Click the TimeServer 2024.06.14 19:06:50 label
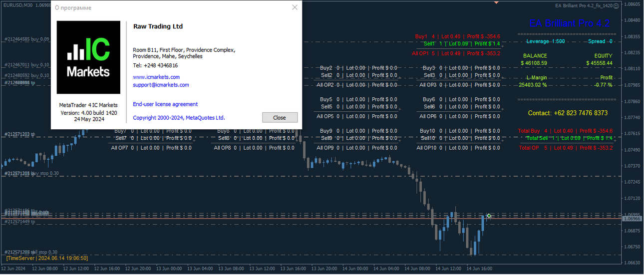 [47, 258]
